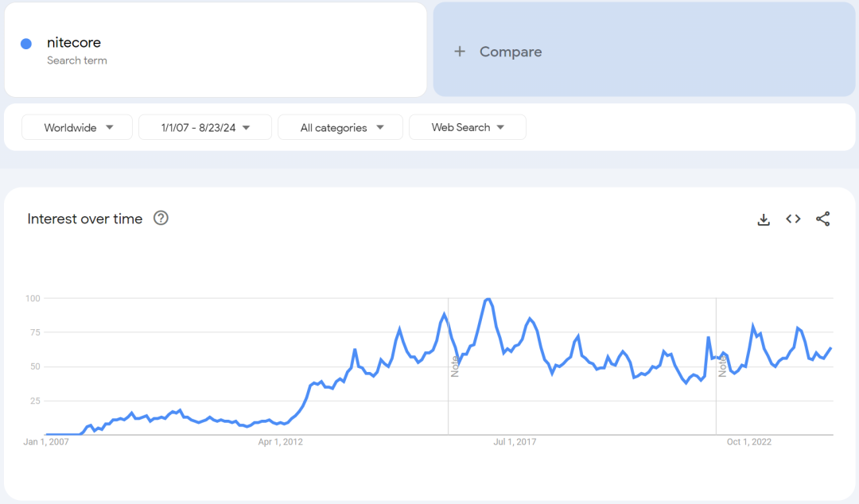
Task: Click the Jul 1, 2017 axis label
Action: pyautogui.click(x=515, y=442)
